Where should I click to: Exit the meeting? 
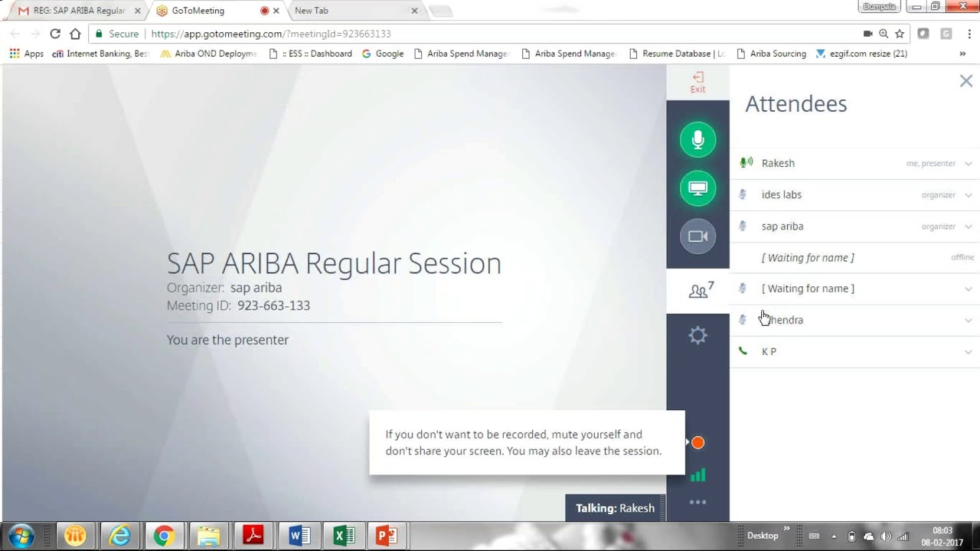click(697, 82)
